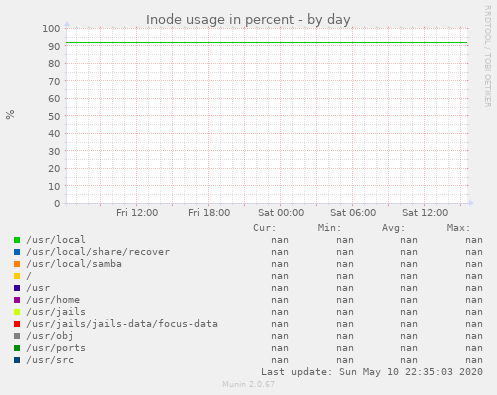Select the /usr/local/share/recover label

click(x=98, y=252)
